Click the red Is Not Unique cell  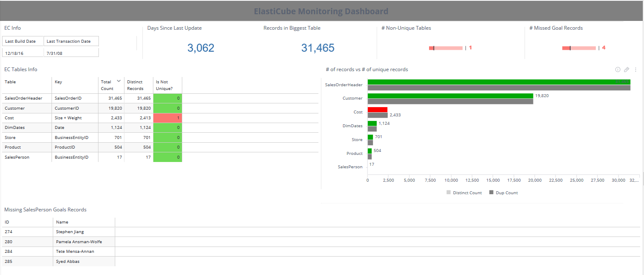[167, 118]
